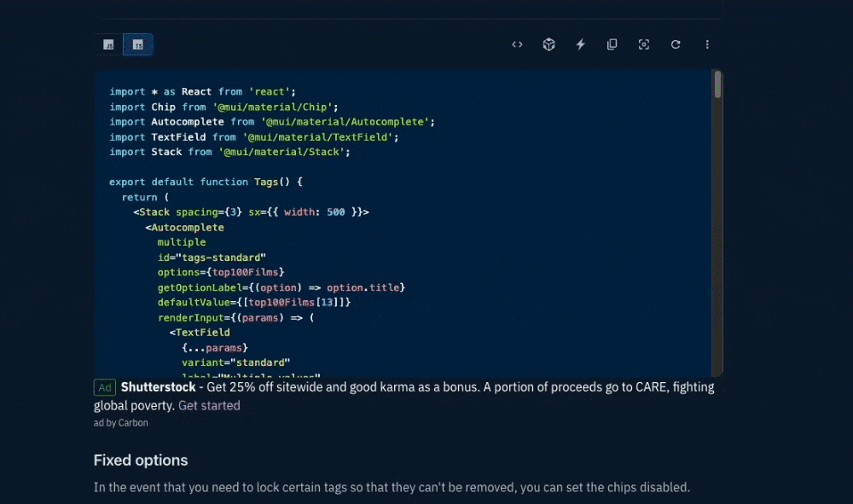The width and height of the screenshot is (853, 504).
Task: Switch code view to TypeScript (TS)
Action: click(x=138, y=44)
